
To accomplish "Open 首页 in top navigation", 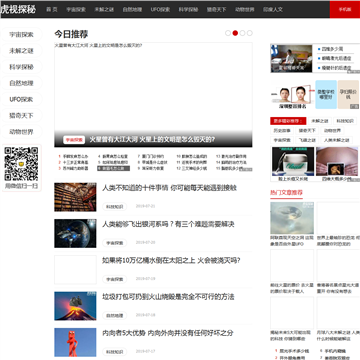I will coord(52,9).
